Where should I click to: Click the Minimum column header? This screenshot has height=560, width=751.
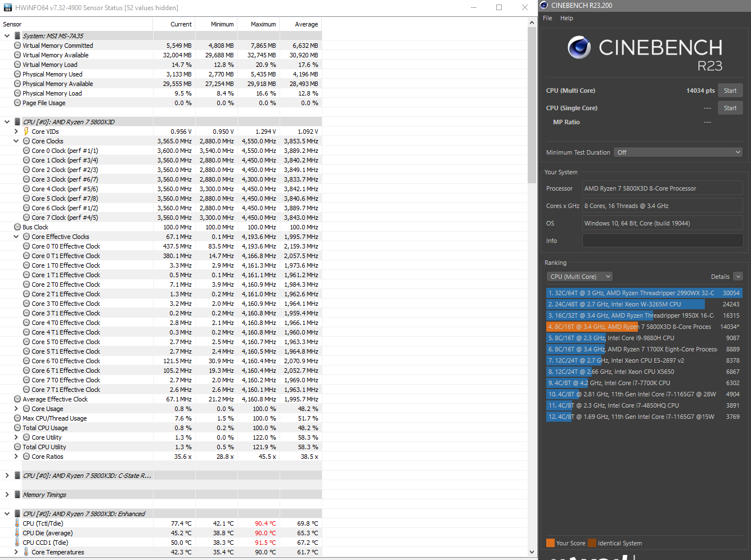coord(217,24)
